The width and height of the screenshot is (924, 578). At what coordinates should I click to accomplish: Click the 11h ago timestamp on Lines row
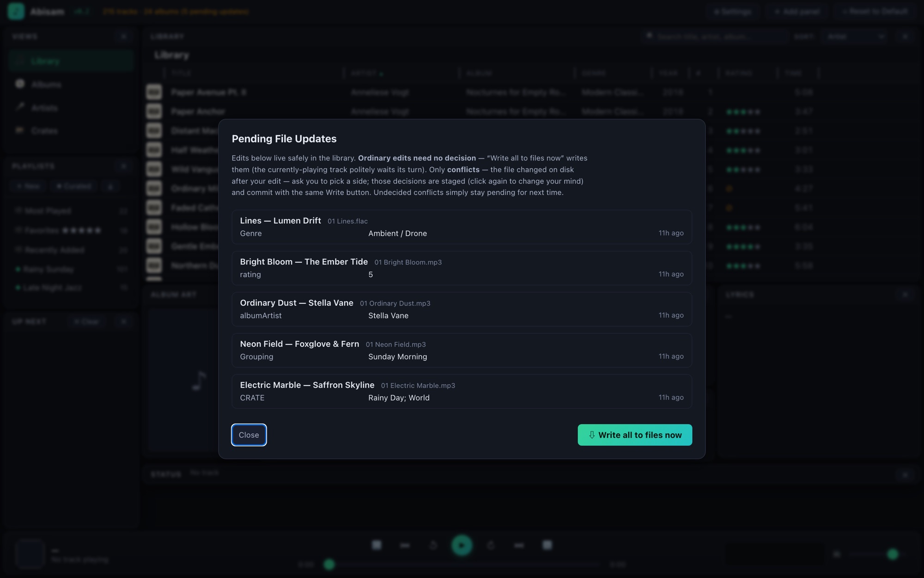tap(671, 233)
